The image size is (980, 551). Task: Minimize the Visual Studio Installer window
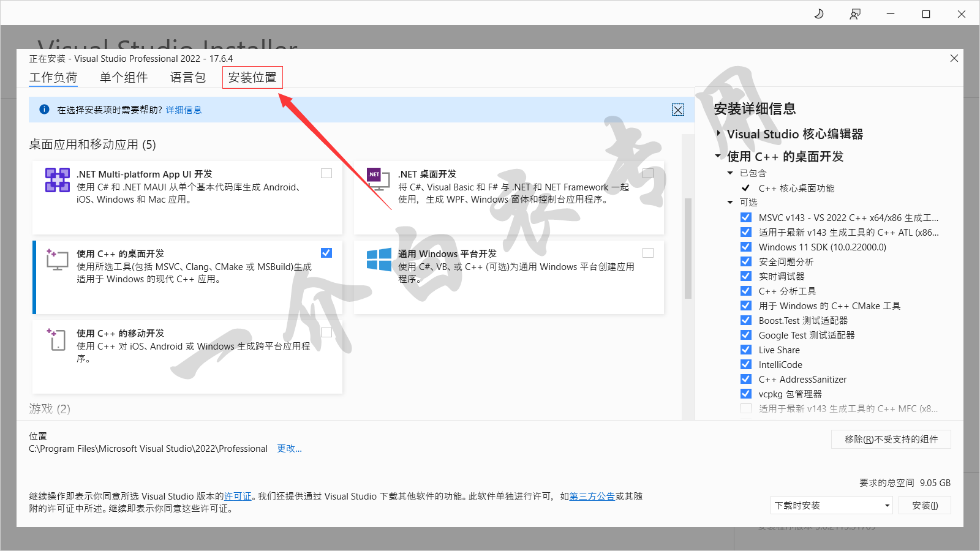pos(891,13)
